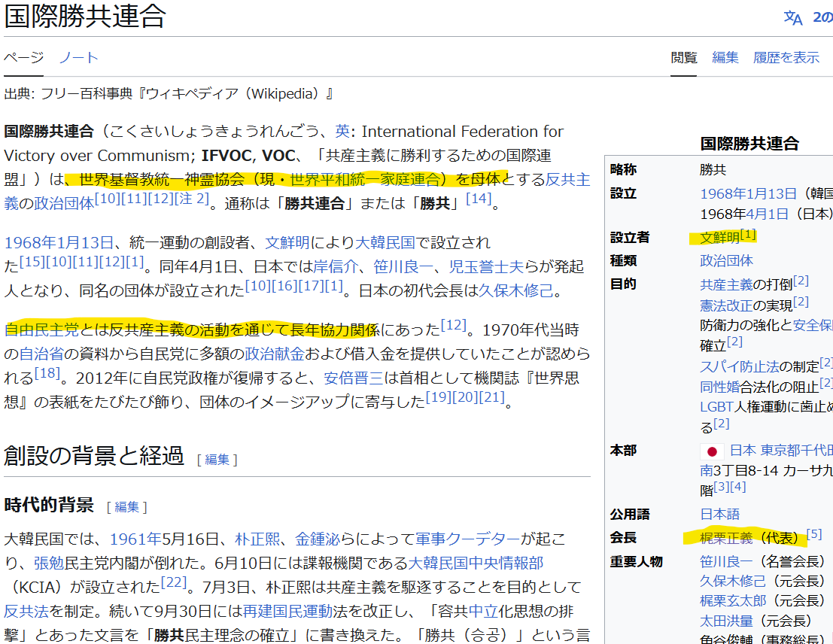Open infobox 設立 date 1968年1月13日 link

tap(748, 193)
